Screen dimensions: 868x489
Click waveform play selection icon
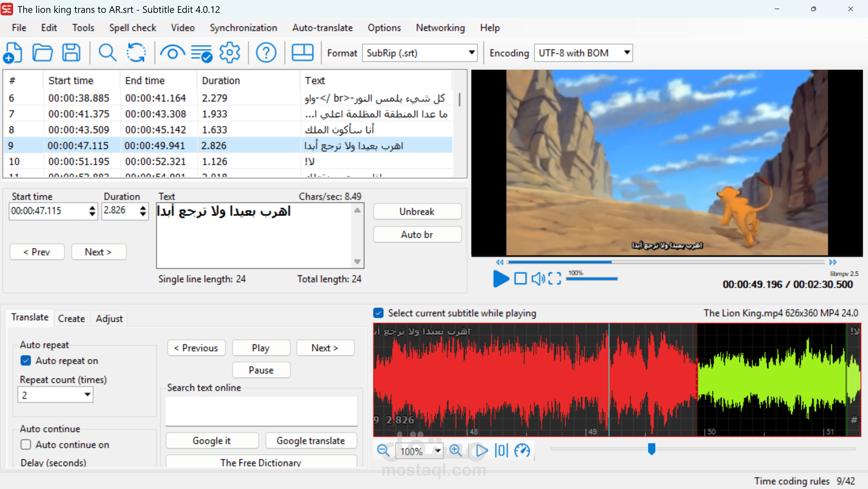pos(482,450)
